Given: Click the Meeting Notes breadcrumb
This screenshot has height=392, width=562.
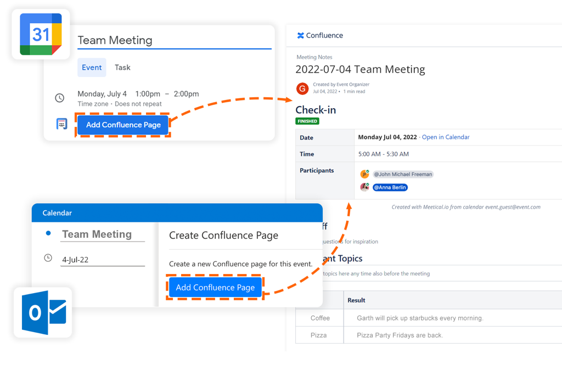Looking at the screenshot, I should tap(314, 57).
